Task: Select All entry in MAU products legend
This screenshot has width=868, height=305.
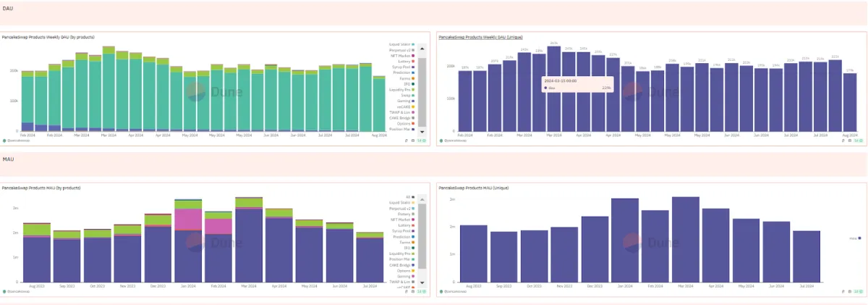Action: pyautogui.click(x=410, y=197)
